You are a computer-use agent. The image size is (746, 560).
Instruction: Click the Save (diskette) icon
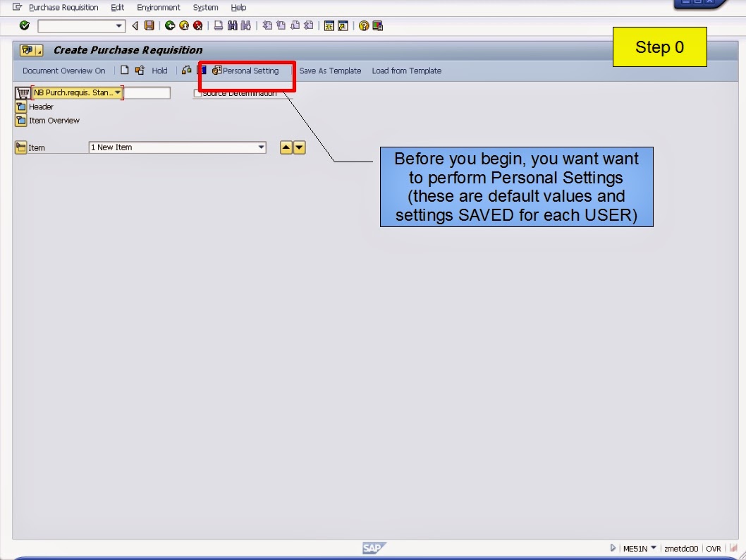click(149, 25)
